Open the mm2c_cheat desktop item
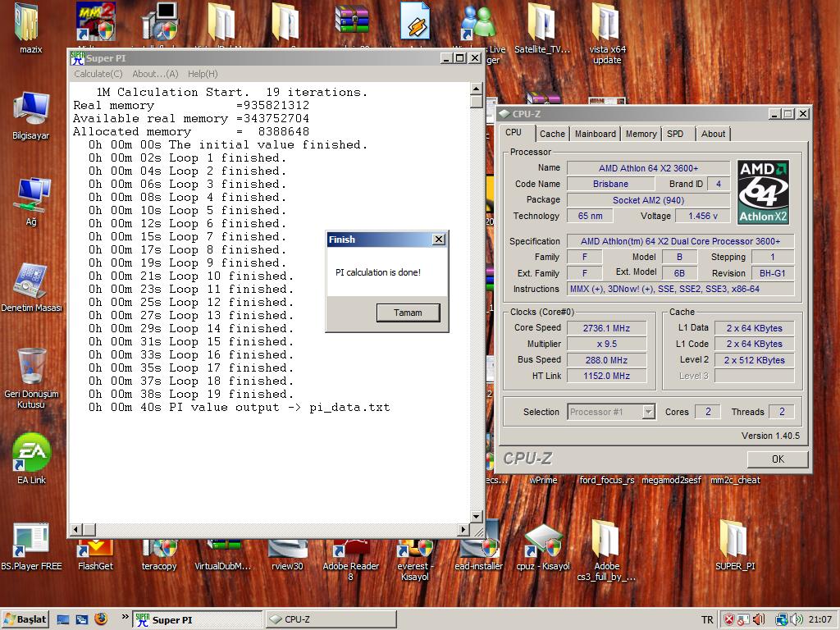 735,480
